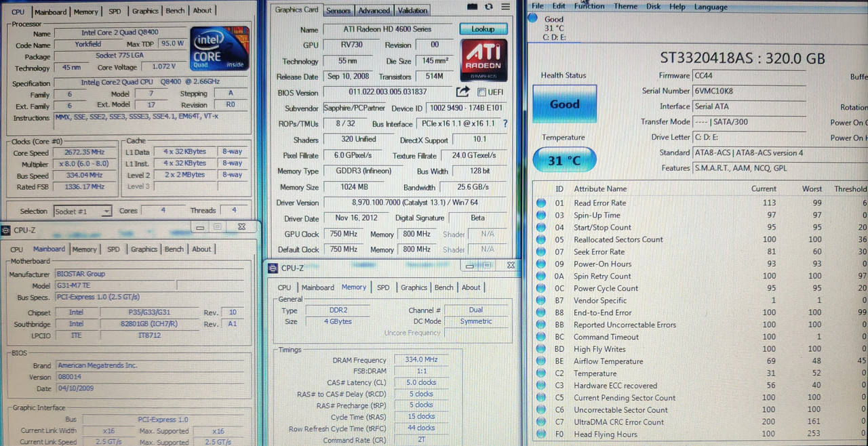Click status circle for End-to-End Error
The height and width of the screenshot is (446, 868).
541,312
